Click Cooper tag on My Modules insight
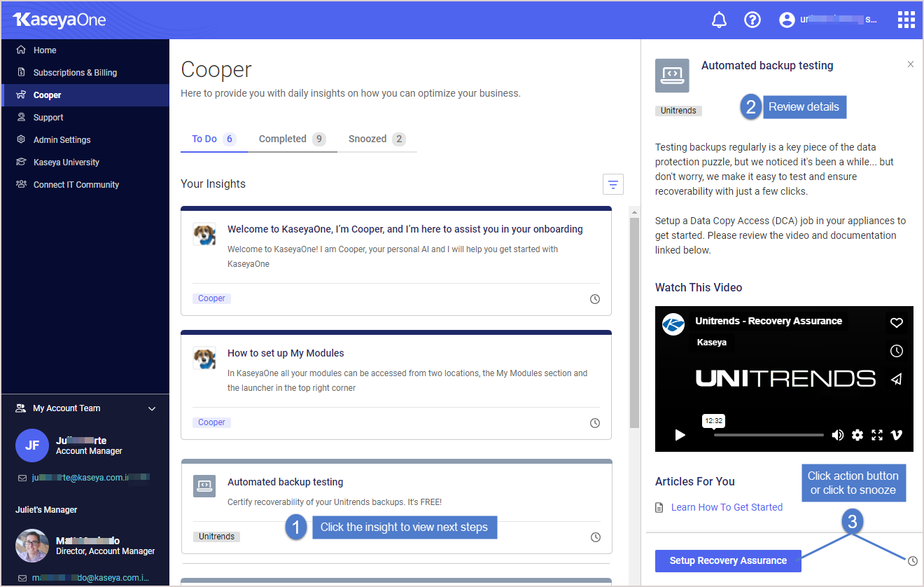Screen dimensions: 924x587 pyautogui.click(x=211, y=422)
